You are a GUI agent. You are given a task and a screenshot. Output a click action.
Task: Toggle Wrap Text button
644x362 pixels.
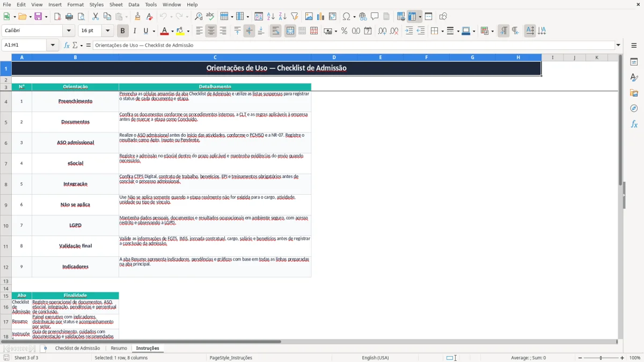(x=275, y=31)
